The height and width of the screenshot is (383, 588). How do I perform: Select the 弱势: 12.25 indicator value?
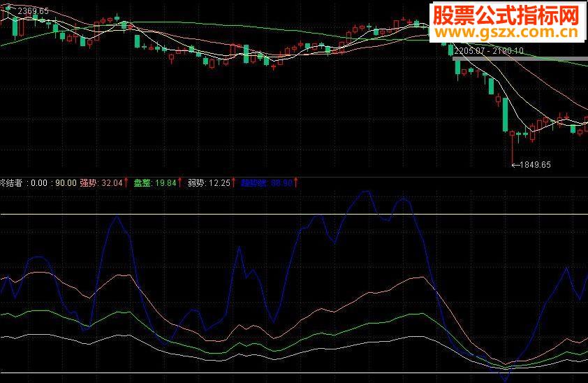(209, 183)
